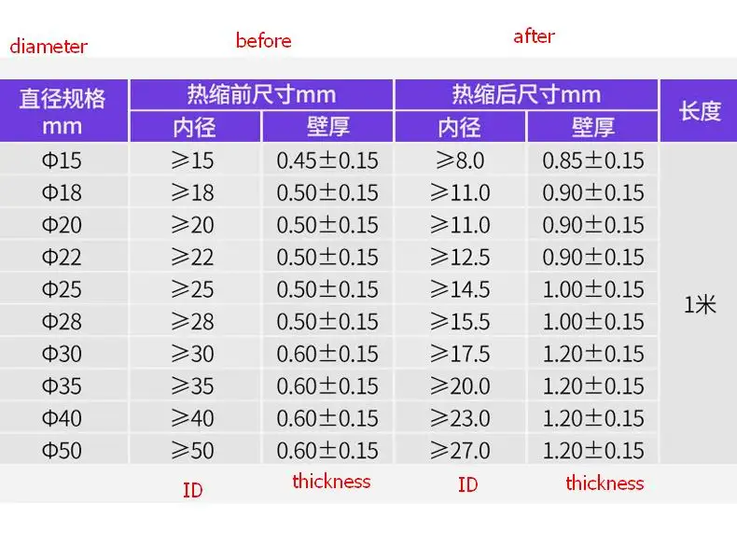Image resolution: width=737 pixels, height=560 pixels.
Task: Click the '热缩前尺寸mm' column header
Action: [x=261, y=94]
